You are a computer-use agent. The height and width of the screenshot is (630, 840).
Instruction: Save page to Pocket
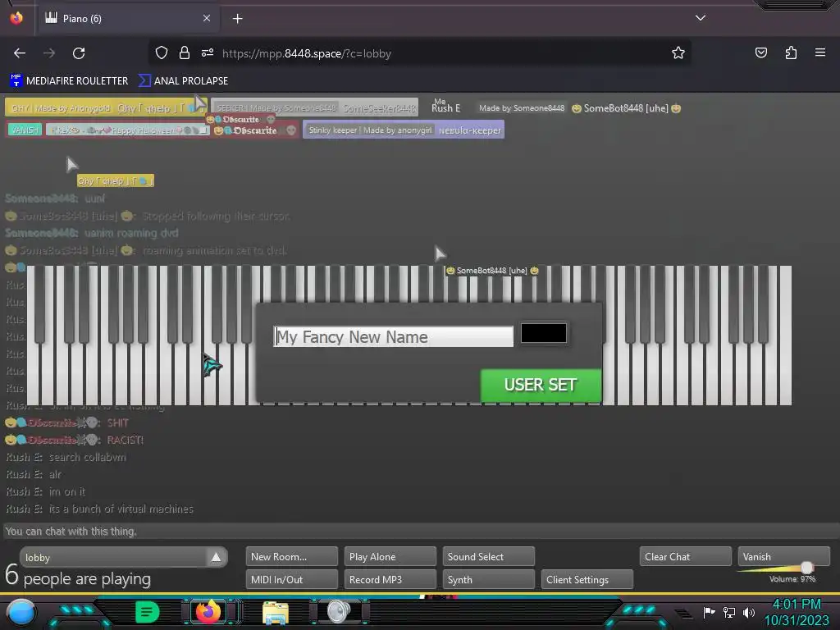pos(760,53)
